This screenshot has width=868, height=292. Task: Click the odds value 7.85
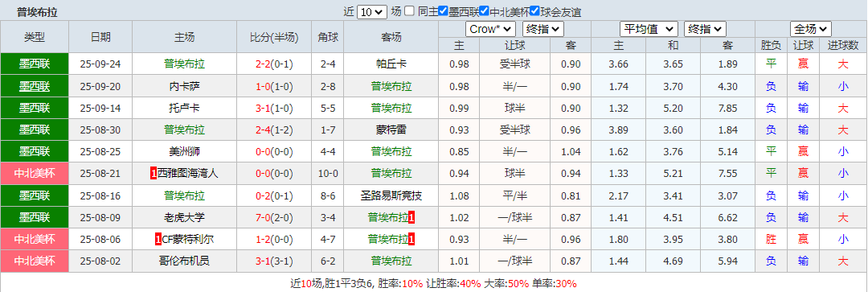[727, 108]
